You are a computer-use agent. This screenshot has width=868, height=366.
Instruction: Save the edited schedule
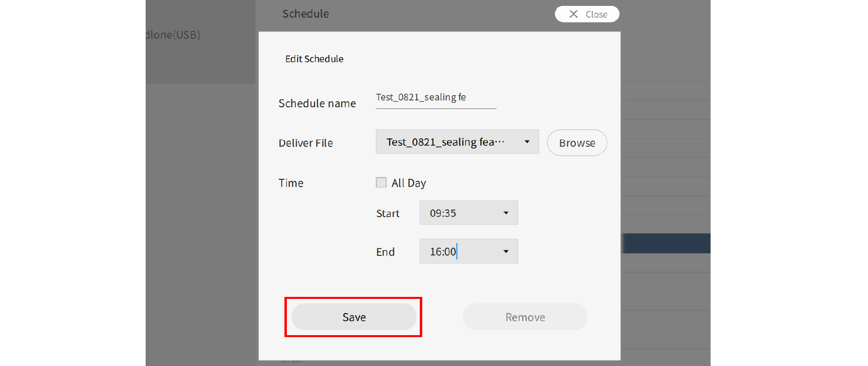click(354, 317)
